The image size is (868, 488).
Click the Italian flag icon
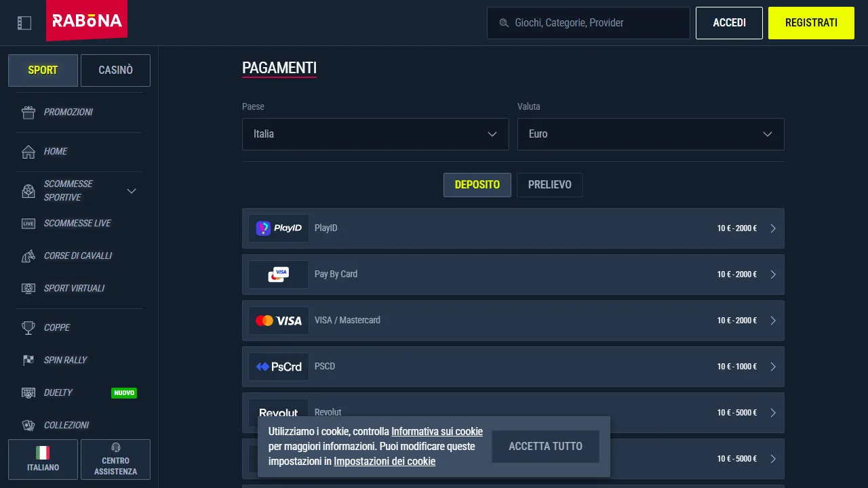coord(43,453)
